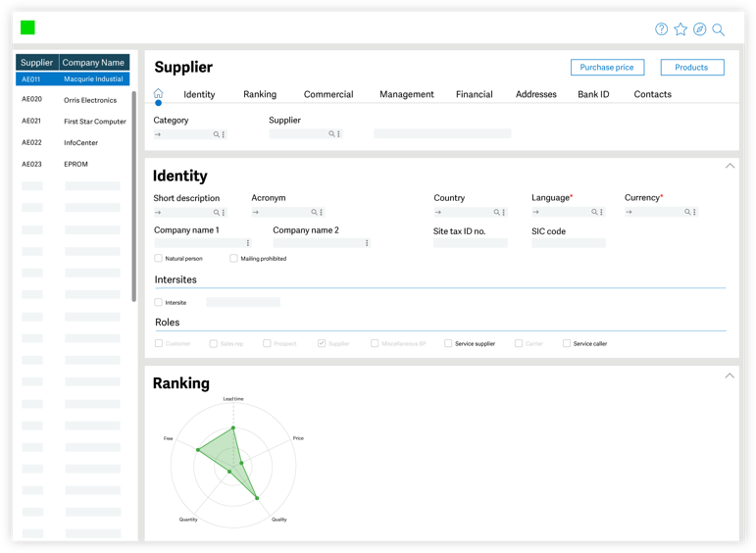This screenshot has width=756, height=553.
Task: Click the Products button
Action: click(x=691, y=68)
